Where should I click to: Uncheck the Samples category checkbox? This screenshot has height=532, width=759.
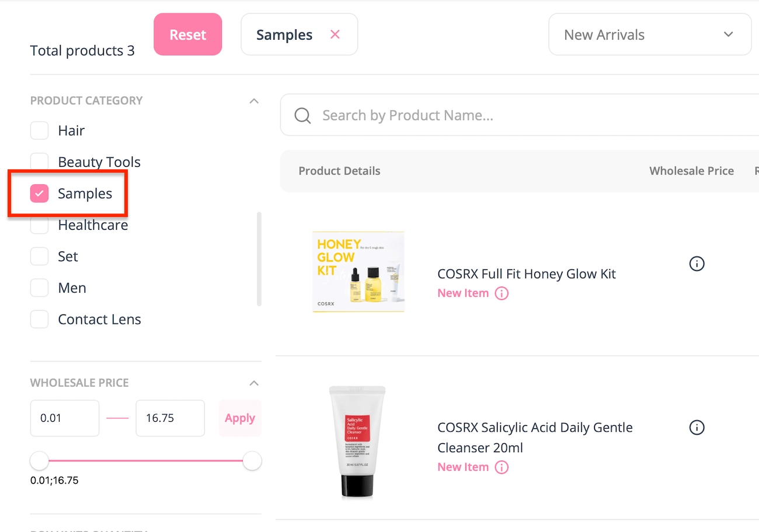point(40,194)
